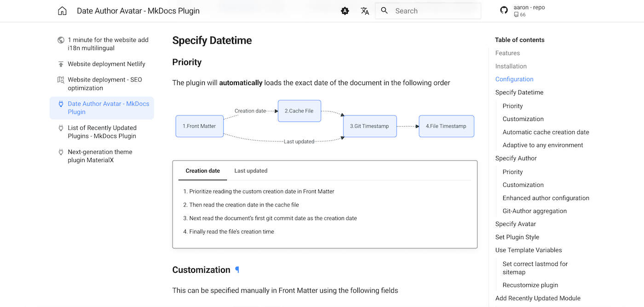Click the Specify Datetime heading
The height and width of the screenshot is (307, 644).
pyautogui.click(x=212, y=41)
